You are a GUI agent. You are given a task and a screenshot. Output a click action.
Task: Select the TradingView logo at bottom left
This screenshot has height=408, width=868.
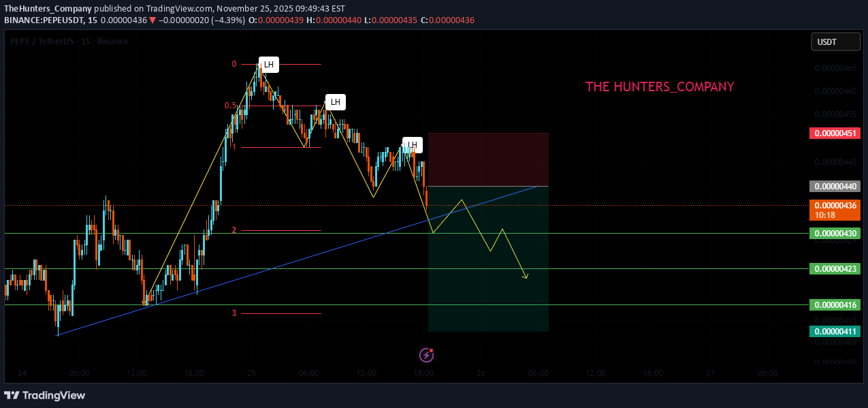tap(44, 395)
